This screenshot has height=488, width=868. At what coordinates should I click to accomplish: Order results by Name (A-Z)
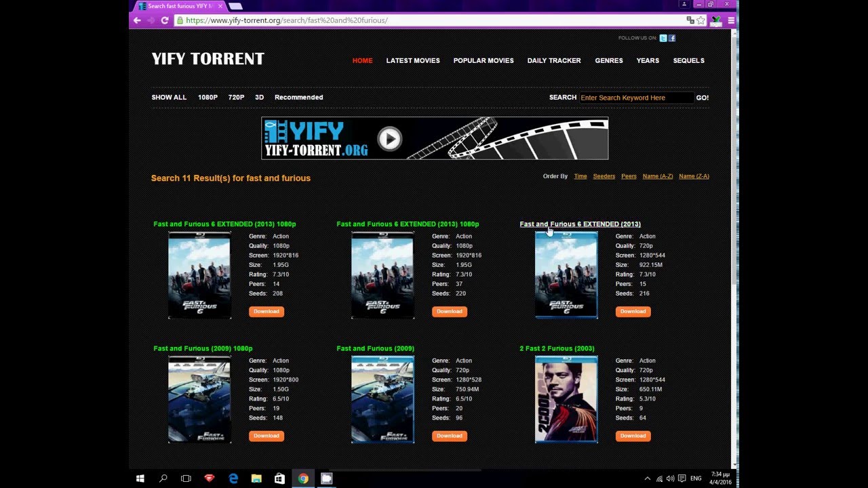[x=658, y=176]
